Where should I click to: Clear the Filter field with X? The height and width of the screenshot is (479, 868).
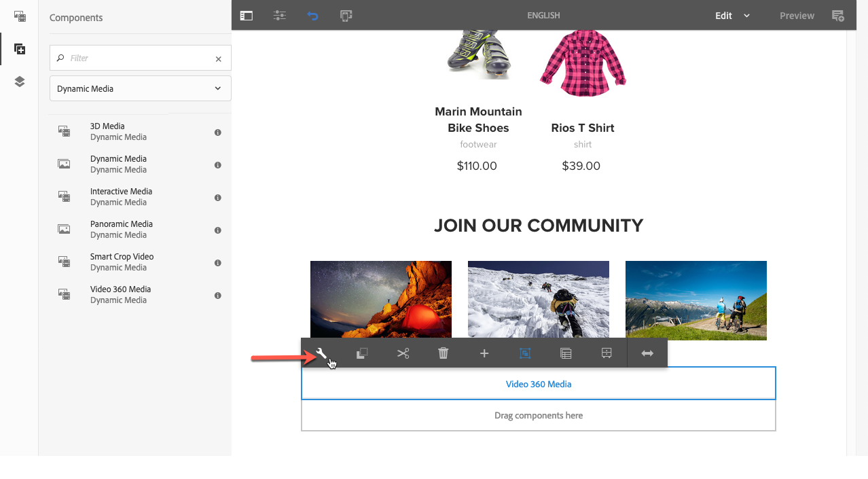(x=219, y=58)
